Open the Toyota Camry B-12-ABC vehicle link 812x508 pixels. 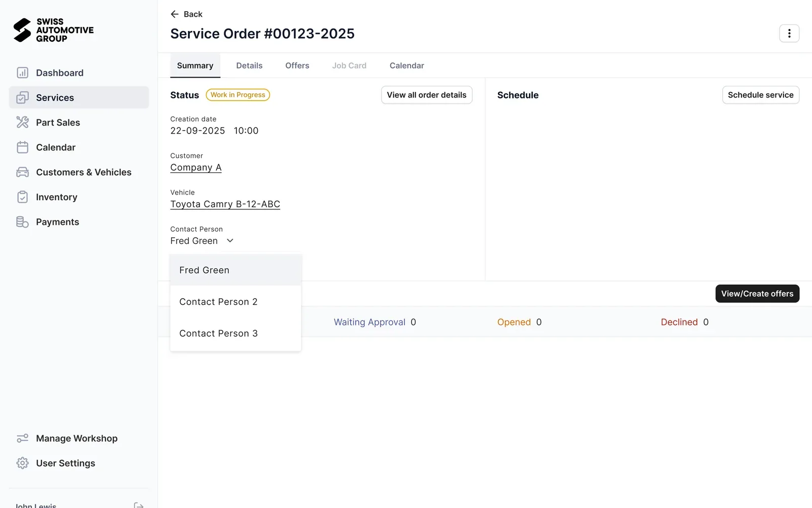(x=225, y=204)
